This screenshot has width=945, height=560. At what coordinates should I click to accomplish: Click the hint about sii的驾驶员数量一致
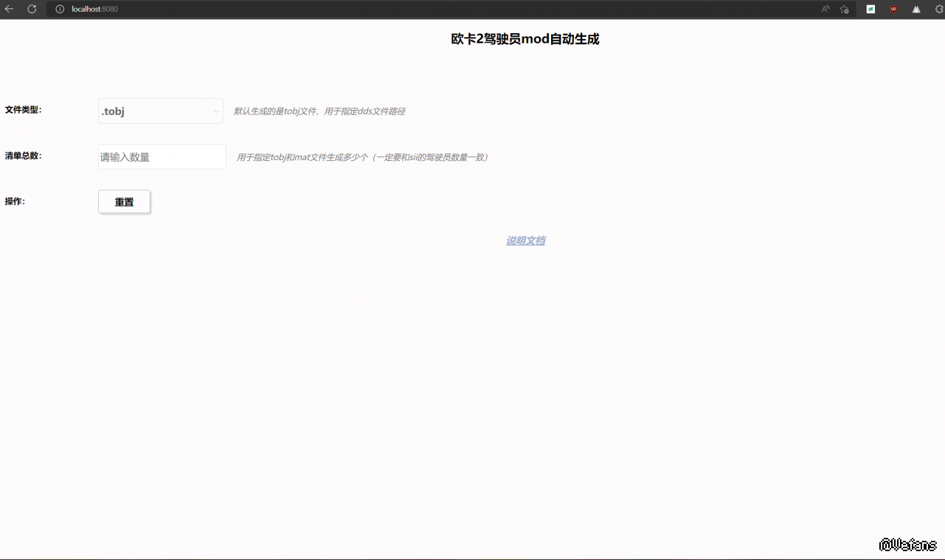pos(361,157)
